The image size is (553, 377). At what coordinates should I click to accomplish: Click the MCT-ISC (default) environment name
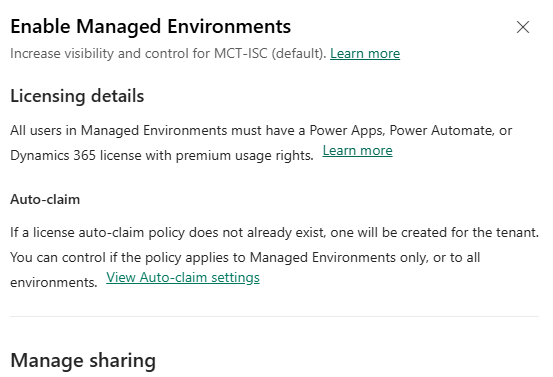pos(269,54)
